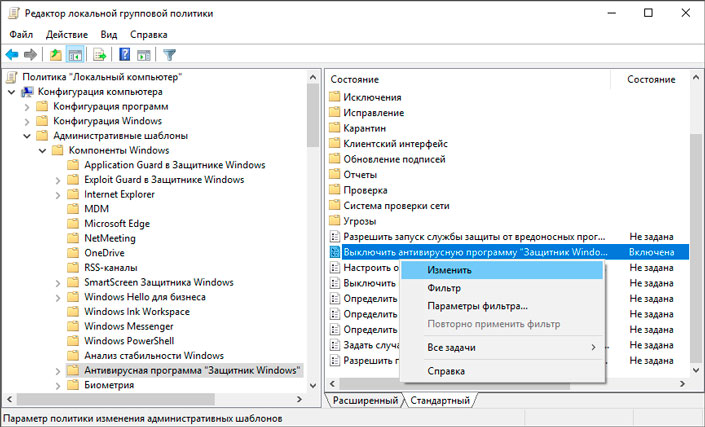Image resolution: width=705 pixels, height=427 pixels.
Task: Click the Back arrow toolbar icon
Action: point(12,55)
